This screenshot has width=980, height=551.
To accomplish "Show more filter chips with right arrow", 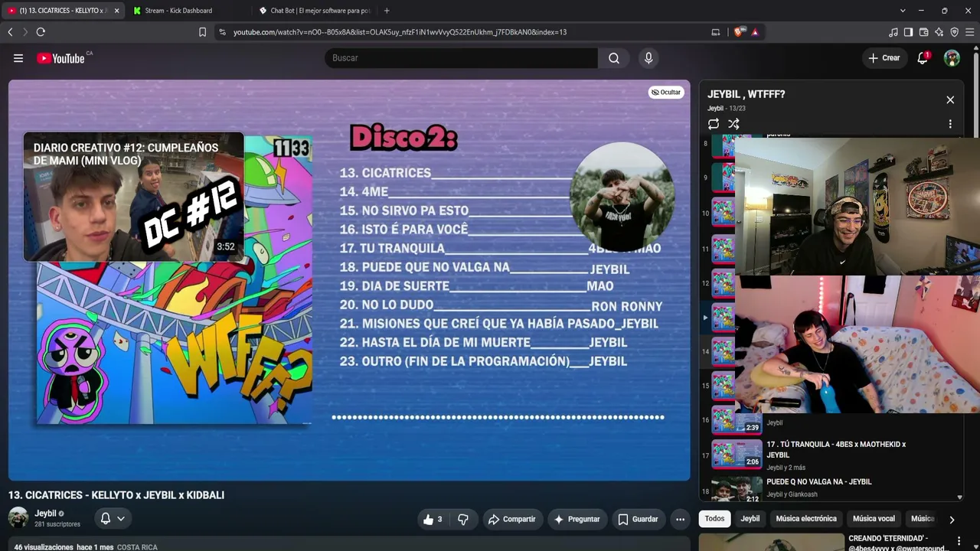I will pos(952,520).
